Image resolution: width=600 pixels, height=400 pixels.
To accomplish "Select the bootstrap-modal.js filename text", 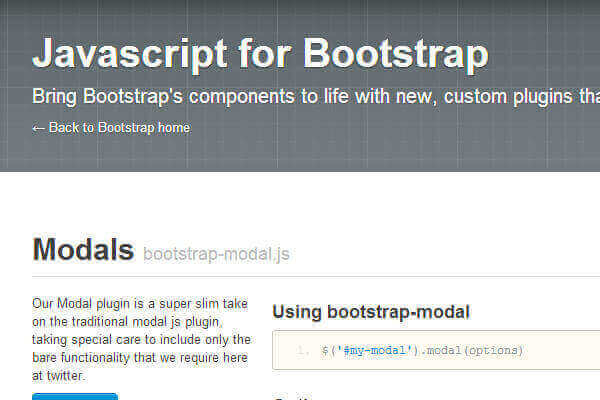I will [x=216, y=254].
